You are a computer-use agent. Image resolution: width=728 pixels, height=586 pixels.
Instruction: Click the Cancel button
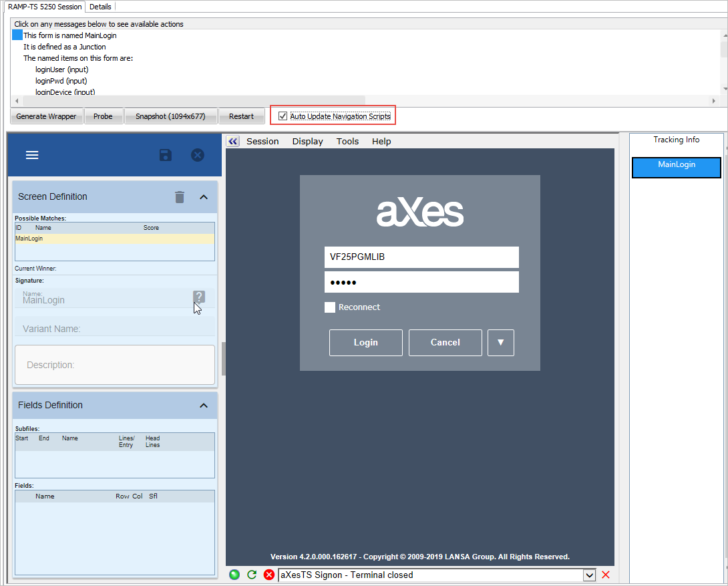coord(445,343)
